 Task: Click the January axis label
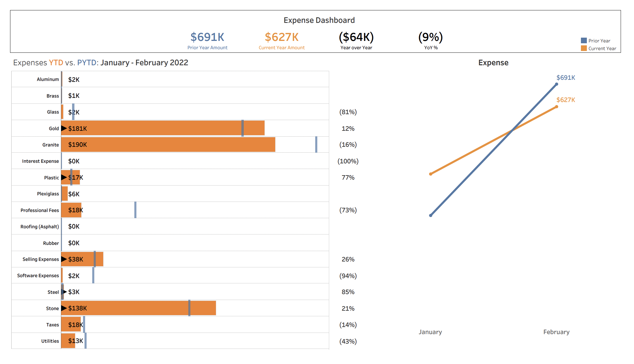[430, 332]
